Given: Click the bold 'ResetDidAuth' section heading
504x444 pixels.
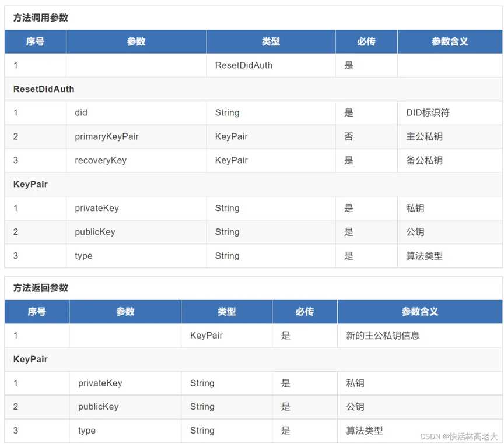Looking at the screenshot, I should click(x=44, y=89).
